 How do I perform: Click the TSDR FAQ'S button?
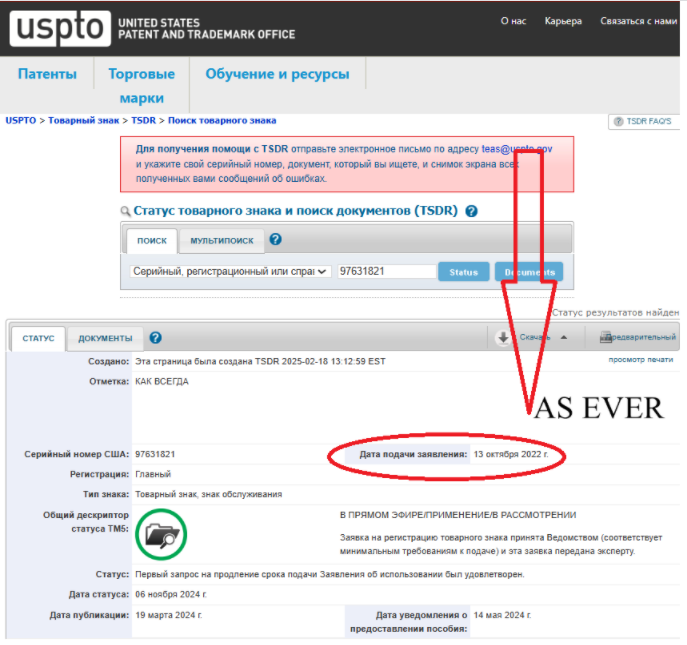coord(644,121)
